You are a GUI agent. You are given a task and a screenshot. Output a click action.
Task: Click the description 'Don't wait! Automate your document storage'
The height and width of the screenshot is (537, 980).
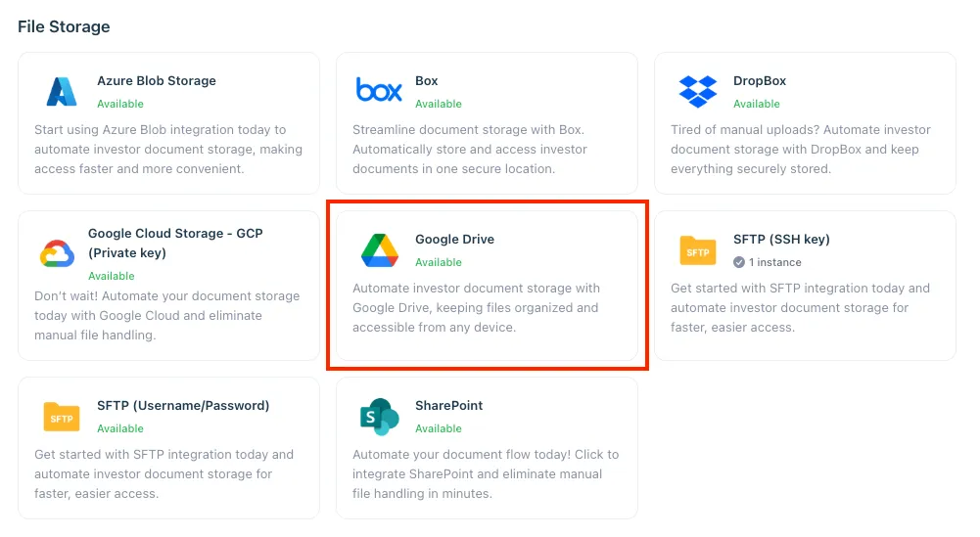[x=166, y=315]
